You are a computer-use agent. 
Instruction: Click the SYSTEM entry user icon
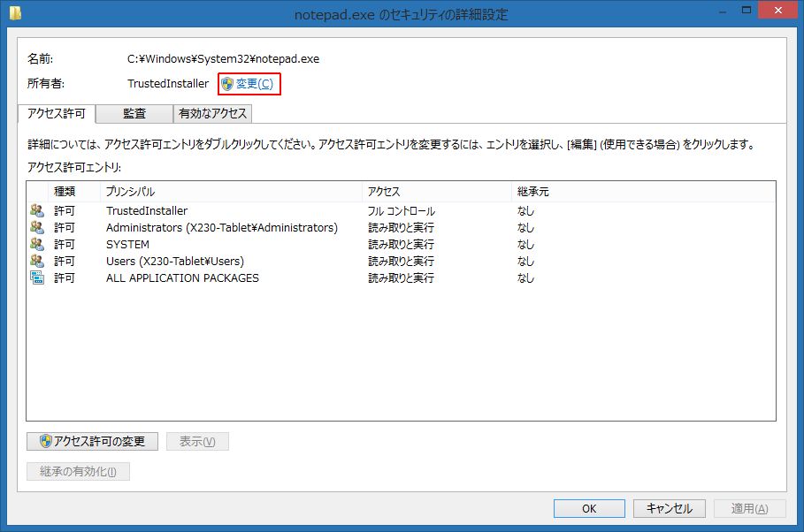[37, 245]
